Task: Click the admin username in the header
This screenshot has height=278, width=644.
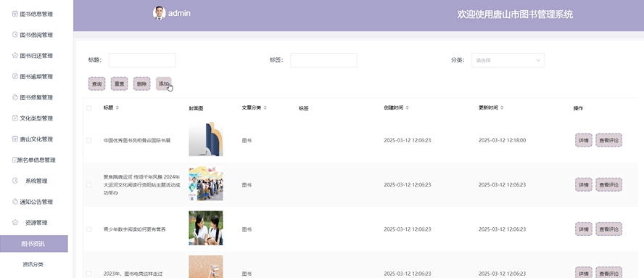Action: coord(179,13)
